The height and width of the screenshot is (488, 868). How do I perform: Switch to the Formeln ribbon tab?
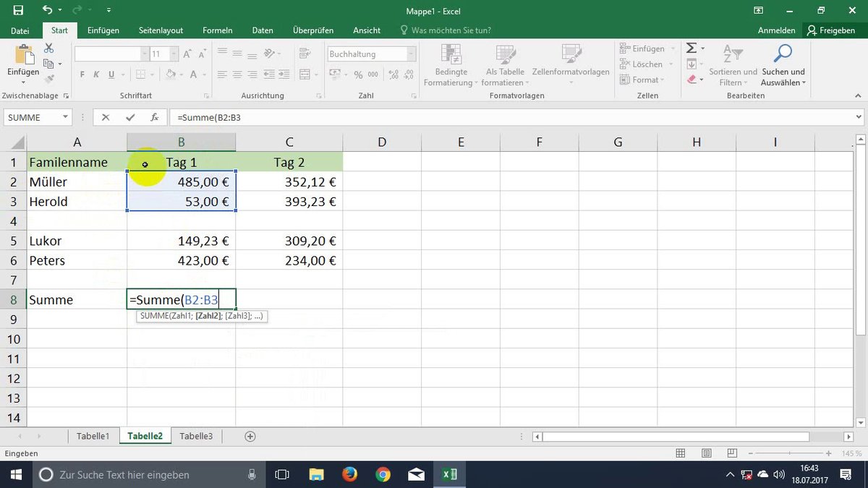pos(217,30)
